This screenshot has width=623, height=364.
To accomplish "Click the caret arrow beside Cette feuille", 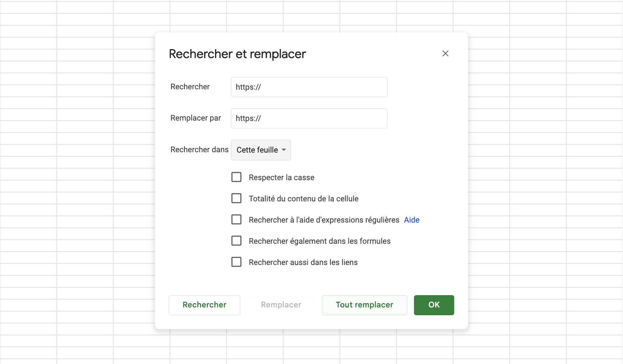I will (x=284, y=150).
